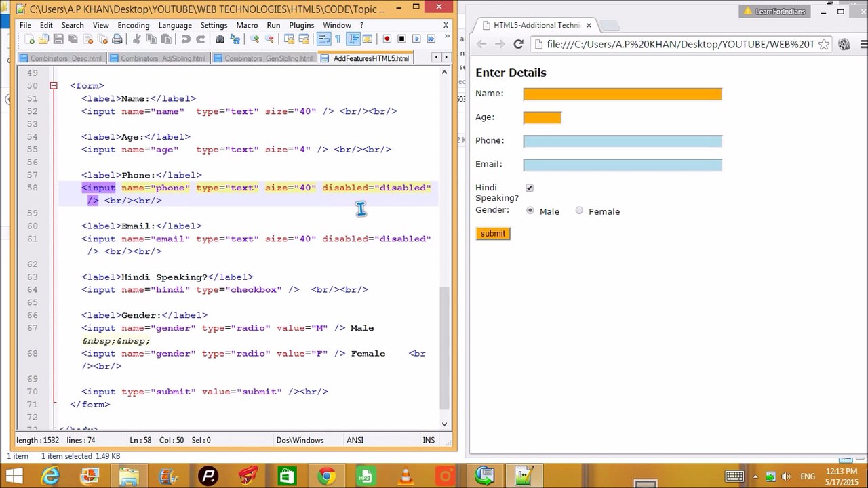
Task: Open VLC media player from taskbar
Action: point(406,476)
